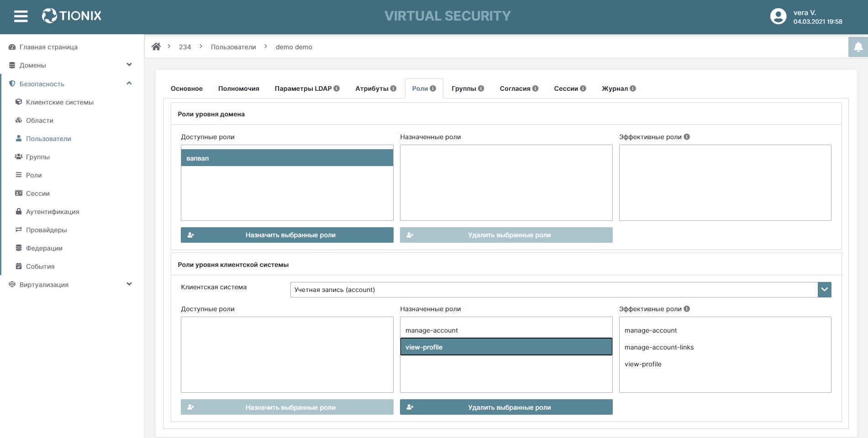
Task: Switch to the Основное tab
Action: pos(186,89)
